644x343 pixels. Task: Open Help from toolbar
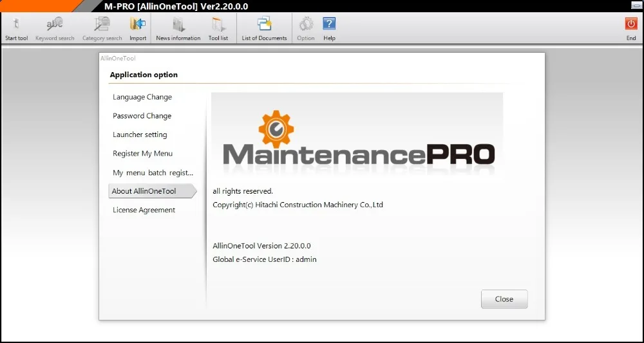(329, 24)
